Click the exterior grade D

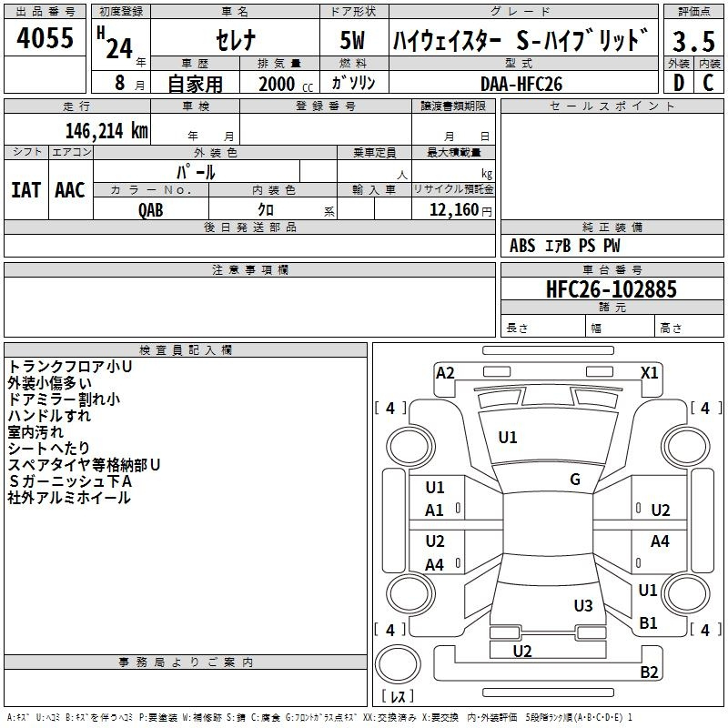click(679, 83)
